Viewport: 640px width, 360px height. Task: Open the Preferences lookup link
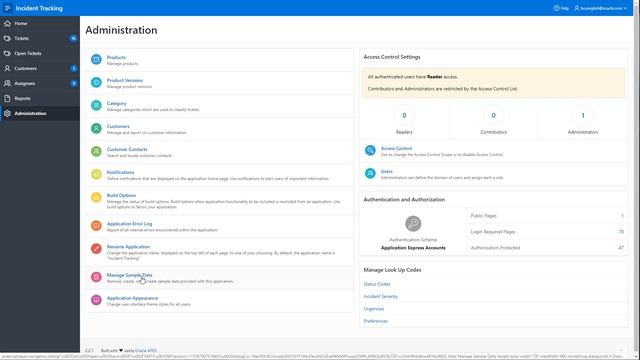tap(376, 321)
